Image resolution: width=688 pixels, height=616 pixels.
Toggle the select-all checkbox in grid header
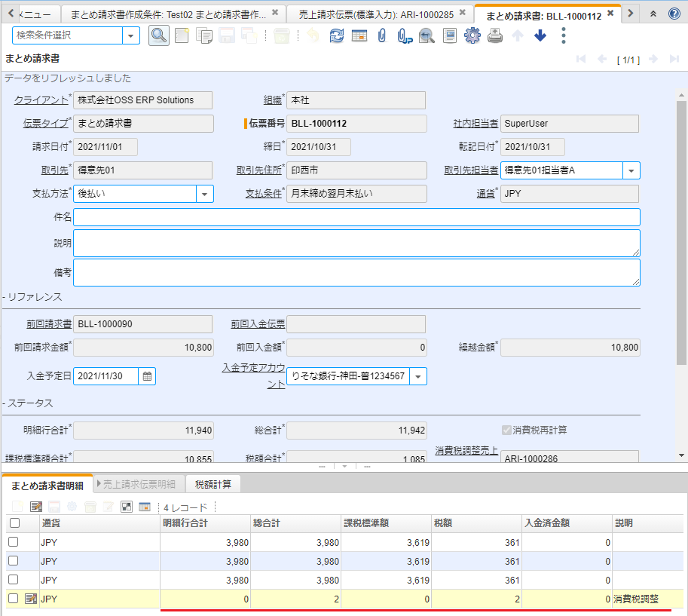click(14, 523)
